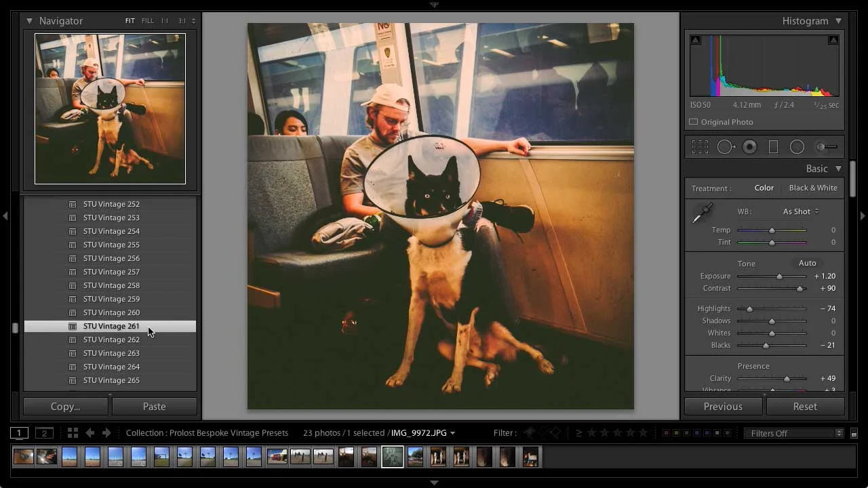The image size is (868, 488).
Task: Toggle the highlight clipping indicator on histogram
Action: [833, 39]
